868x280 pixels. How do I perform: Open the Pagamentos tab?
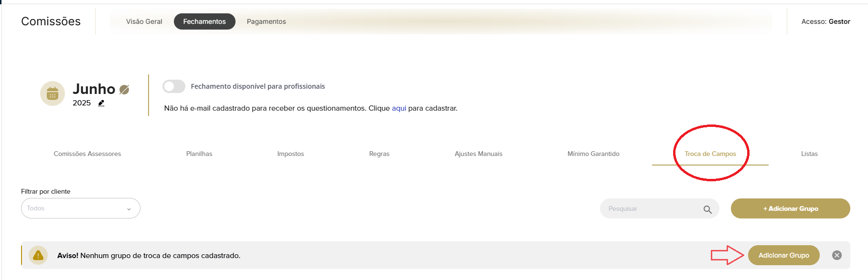(x=267, y=21)
